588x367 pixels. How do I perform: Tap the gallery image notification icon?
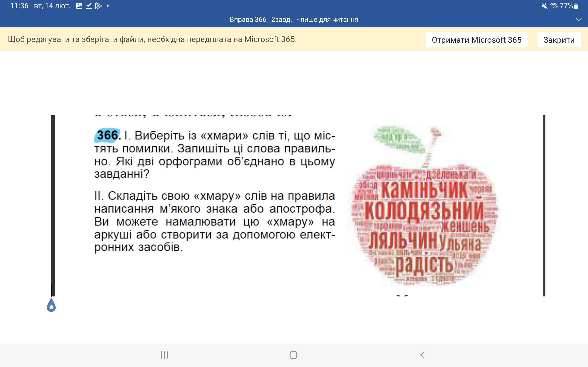(x=79, y=6)
